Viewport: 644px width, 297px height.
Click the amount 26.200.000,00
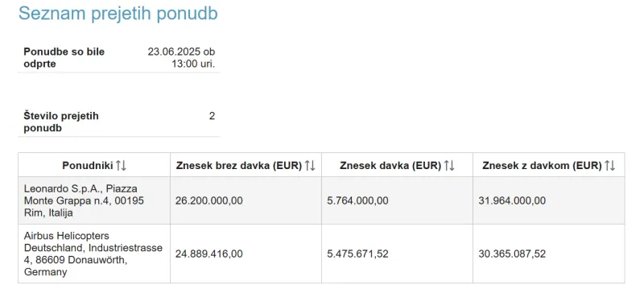[x=209, y=201]
